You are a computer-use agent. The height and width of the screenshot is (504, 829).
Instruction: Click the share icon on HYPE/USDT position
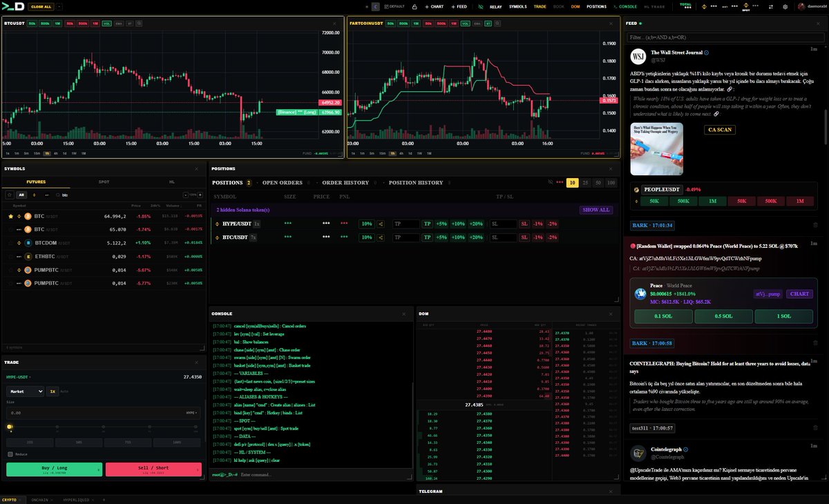point(381,224)
